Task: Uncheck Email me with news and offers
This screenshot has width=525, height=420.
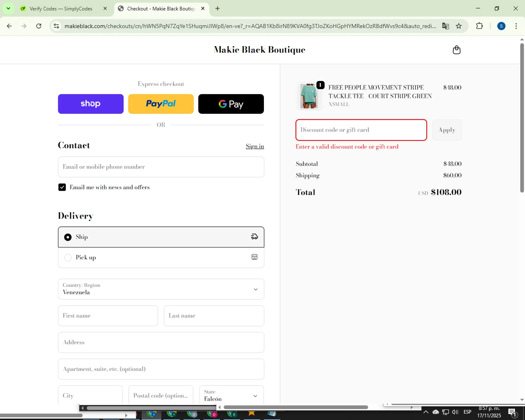Action: coord(62,187)
